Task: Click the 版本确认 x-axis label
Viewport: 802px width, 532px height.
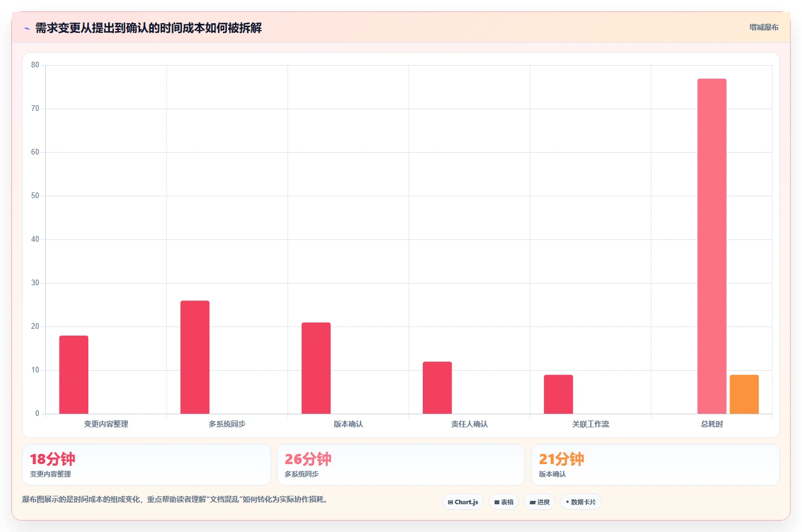Action: 348,424
